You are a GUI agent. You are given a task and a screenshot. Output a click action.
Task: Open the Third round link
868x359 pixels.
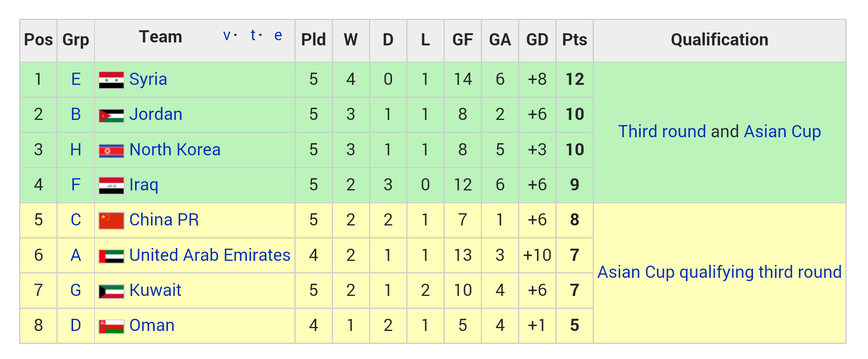click(x=662, y=131)
